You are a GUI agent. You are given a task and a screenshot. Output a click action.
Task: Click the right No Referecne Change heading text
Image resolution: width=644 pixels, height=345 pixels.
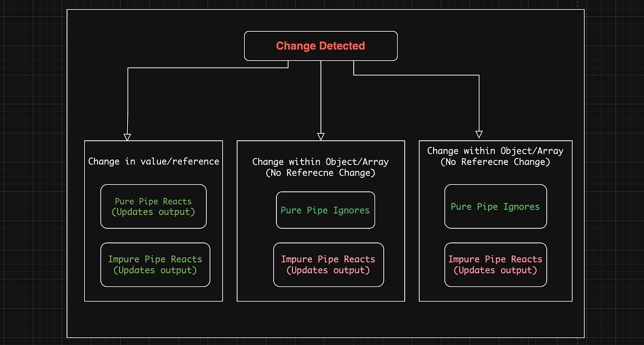[495, 162]
